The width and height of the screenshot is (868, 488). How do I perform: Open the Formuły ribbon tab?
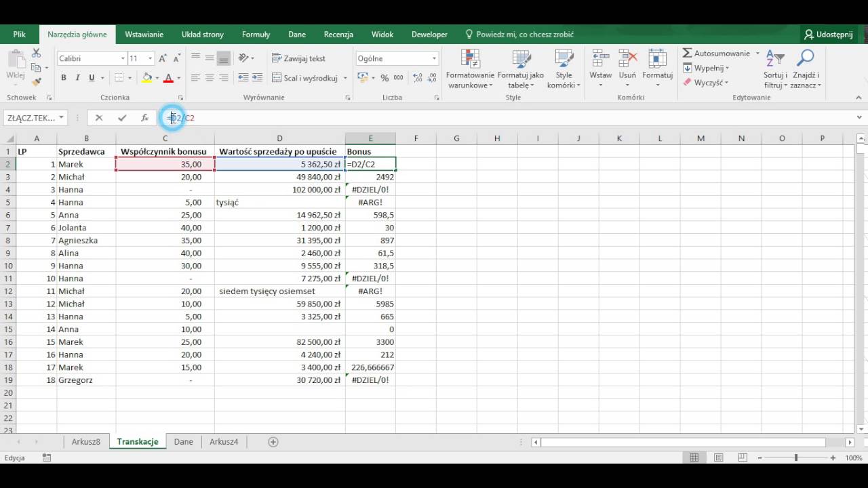(256, 35)
